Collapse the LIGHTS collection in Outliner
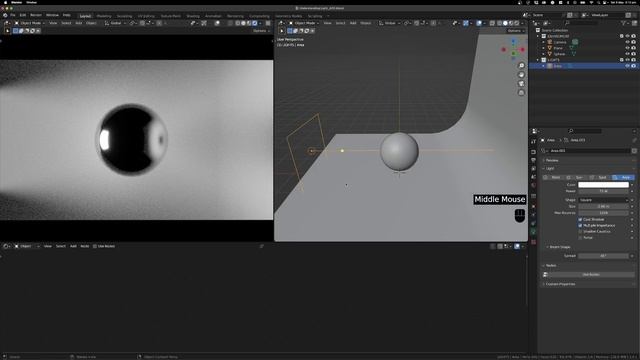The width and height of the screenshot is (640, 360). coord(538,60)
